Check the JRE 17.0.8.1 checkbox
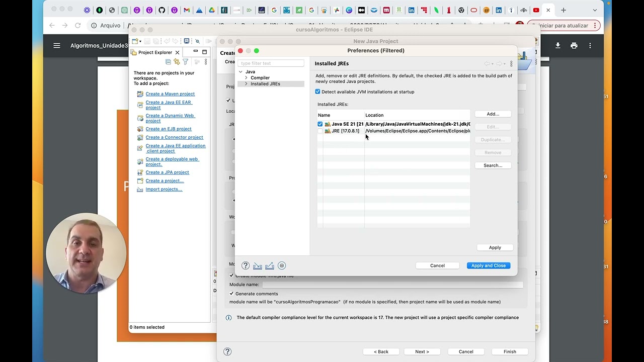 [320, 131]
